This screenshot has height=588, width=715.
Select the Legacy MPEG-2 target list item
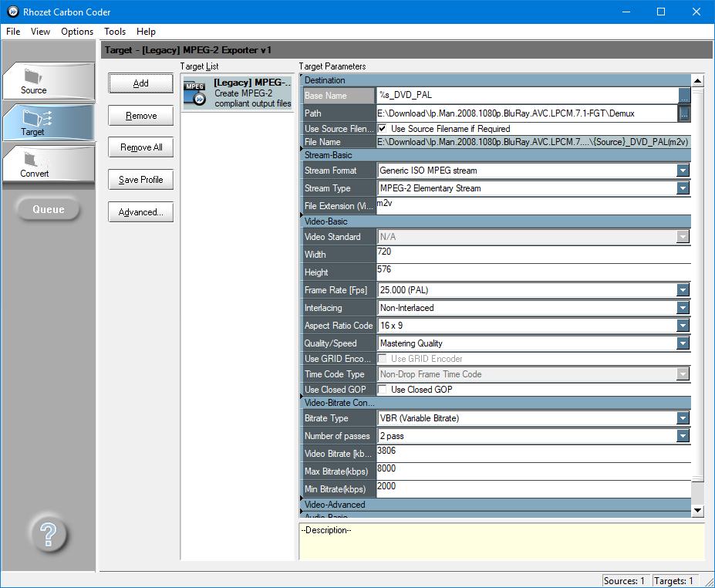coord(237,93)
